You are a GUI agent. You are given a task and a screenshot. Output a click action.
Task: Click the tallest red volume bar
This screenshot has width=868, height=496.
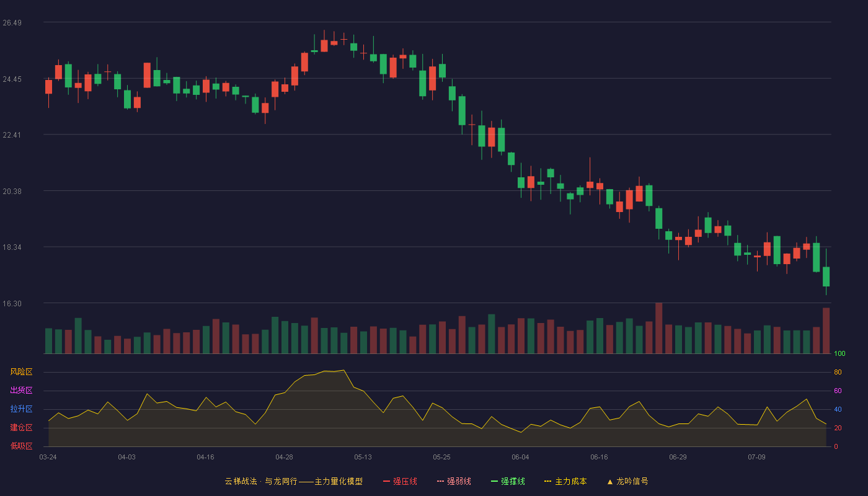659,328
